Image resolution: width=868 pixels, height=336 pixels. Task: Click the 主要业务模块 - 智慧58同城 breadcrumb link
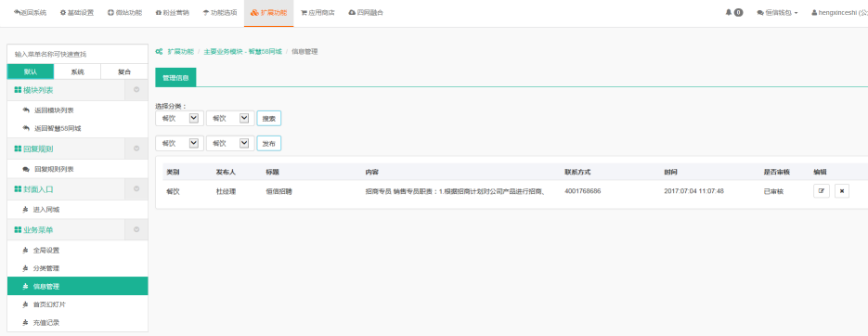242,51
